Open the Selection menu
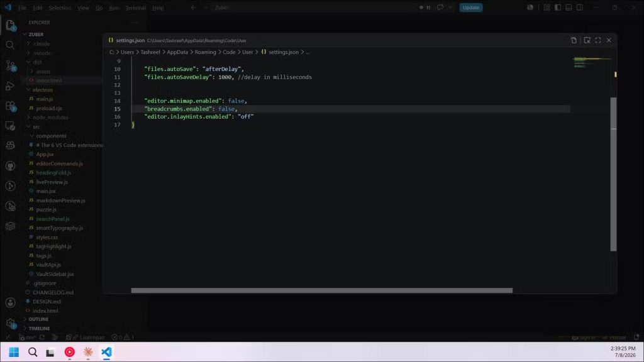This screenshot has width=644, height=362. 60,8
